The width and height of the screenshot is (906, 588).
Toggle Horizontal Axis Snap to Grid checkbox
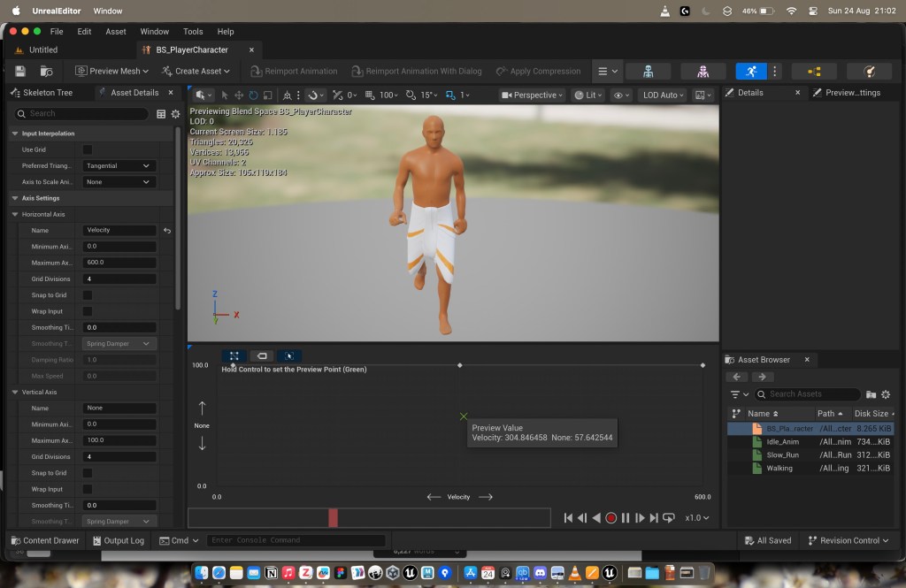click(88, 295)
